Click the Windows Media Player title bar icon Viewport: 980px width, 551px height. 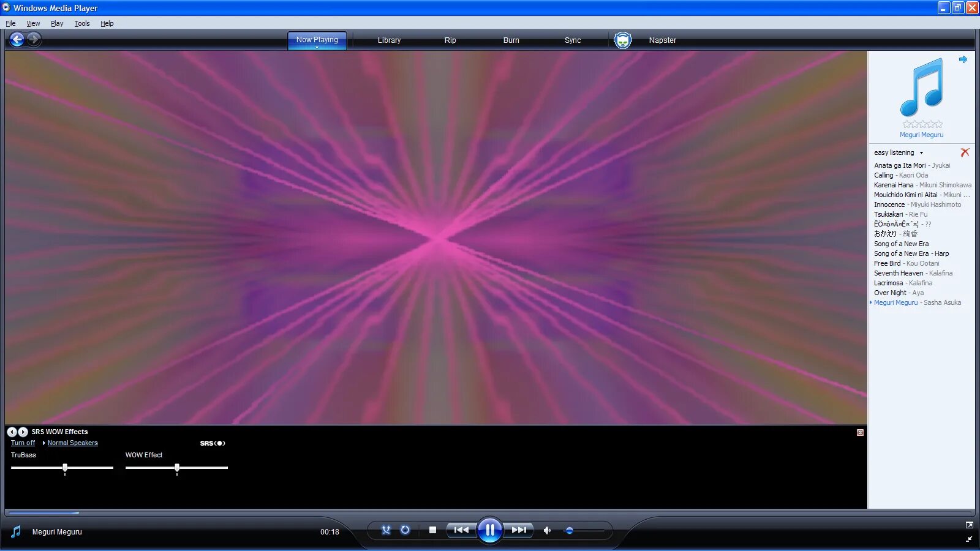pyautogui.click(x=6, y=8)
